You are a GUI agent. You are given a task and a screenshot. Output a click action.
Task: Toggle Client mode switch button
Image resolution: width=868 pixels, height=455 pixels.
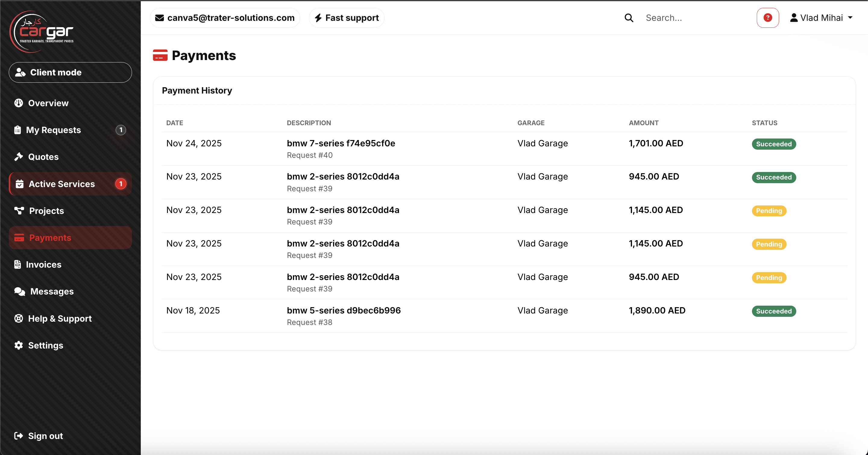pyautogui.click(x=70, y=72)
